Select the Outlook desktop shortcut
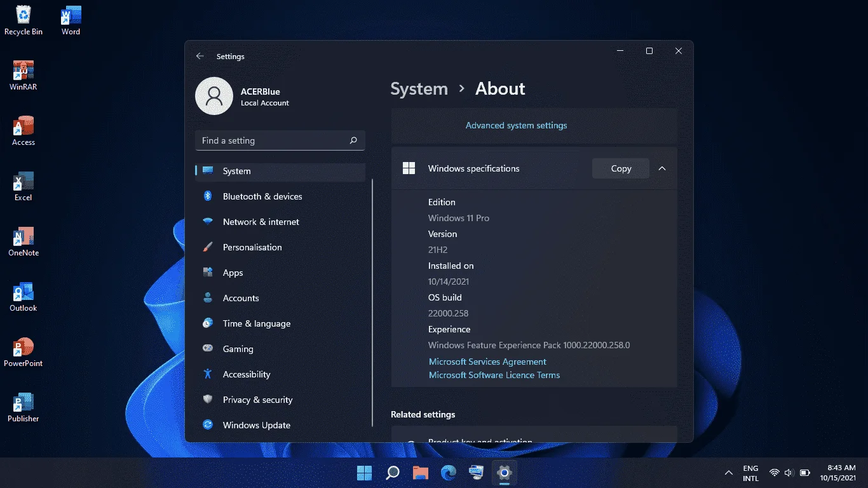This screenshot has width=868, height=488. point(24,297)
